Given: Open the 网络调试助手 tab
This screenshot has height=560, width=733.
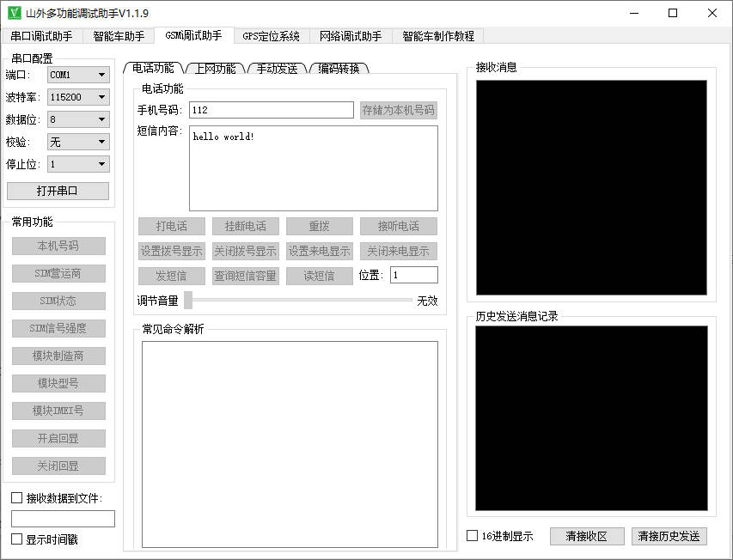Looking at the screenshot, I should click(x=351, y=36).
